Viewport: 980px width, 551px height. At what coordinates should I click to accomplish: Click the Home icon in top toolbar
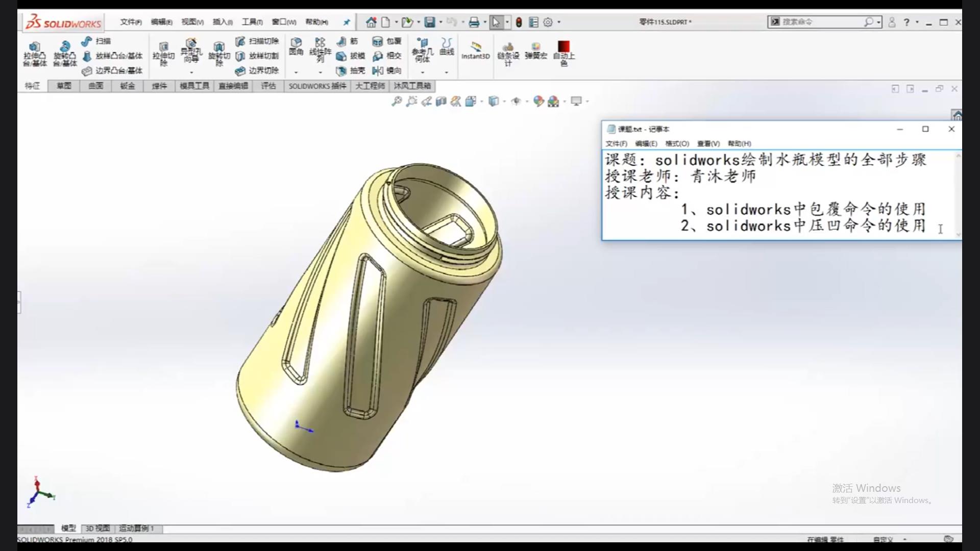click(371, 22)
